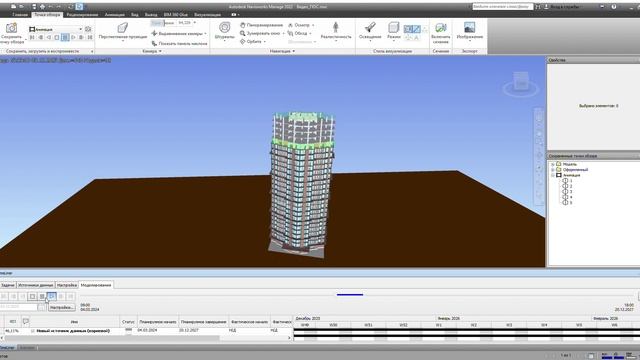Select the Walk (Обход) tool
The image size is (640, 360).
(x=297, y=33)
